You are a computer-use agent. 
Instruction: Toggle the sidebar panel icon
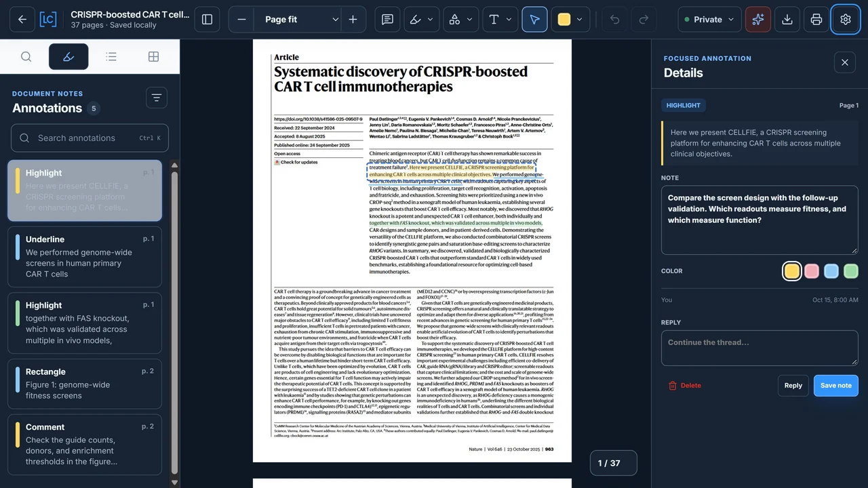[x=208, y=20]
